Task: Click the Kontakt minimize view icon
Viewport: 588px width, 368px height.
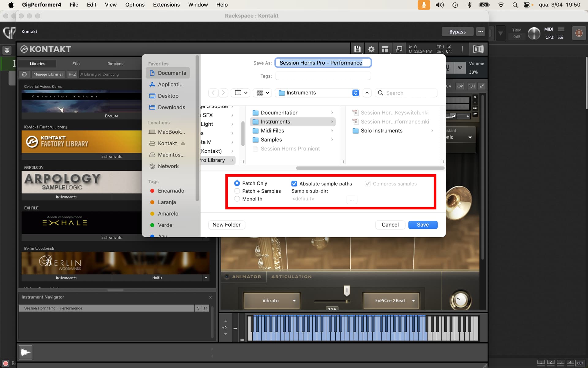Action: pos(399,49)
